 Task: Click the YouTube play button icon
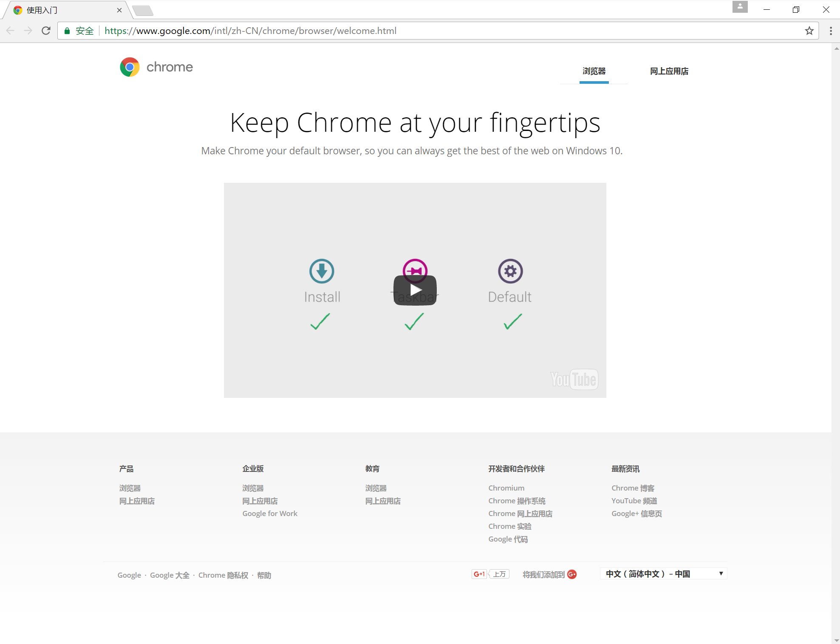coord(415,289)
